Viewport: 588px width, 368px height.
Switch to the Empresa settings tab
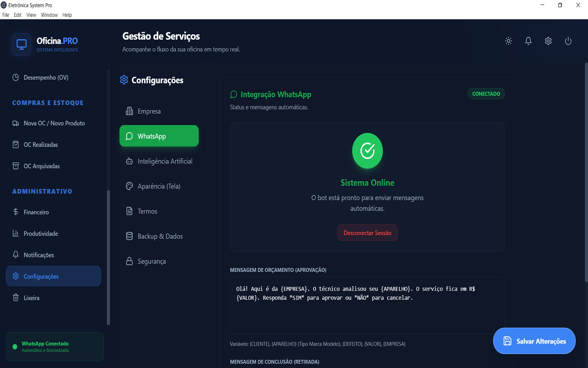[x=159, y=111]
